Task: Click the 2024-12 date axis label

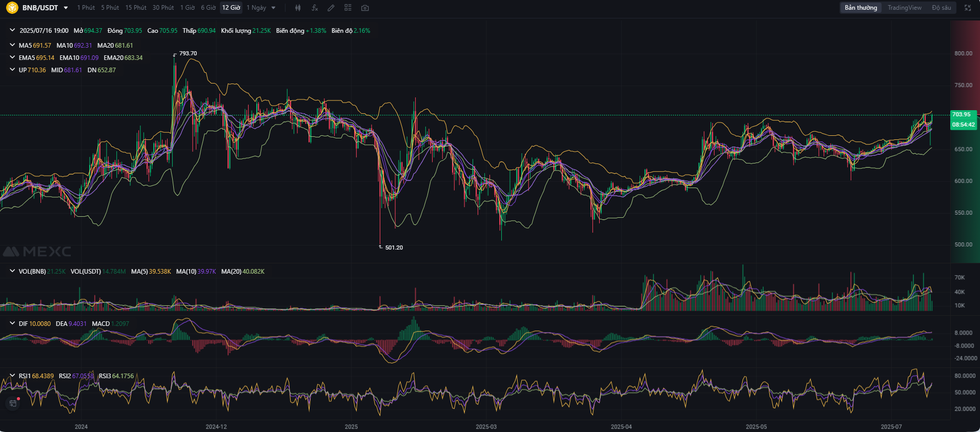Action: (x=216, y=426)
